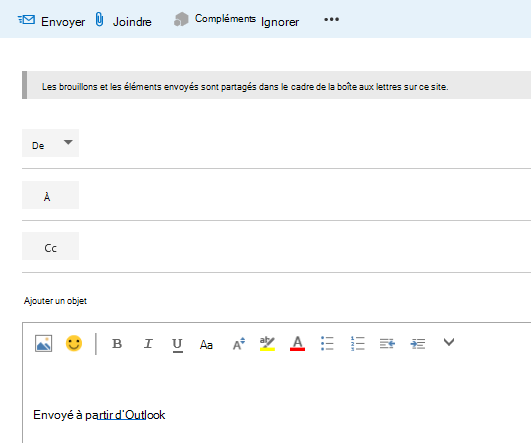This screenshot has width=531, height=443.
Task: Toggle bold formatting
Action: point(117,343)
